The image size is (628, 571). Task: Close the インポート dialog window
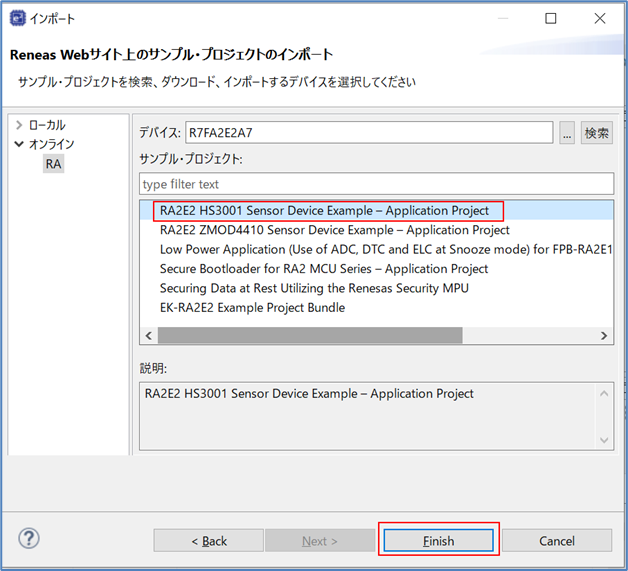click(x=600, y=18)
